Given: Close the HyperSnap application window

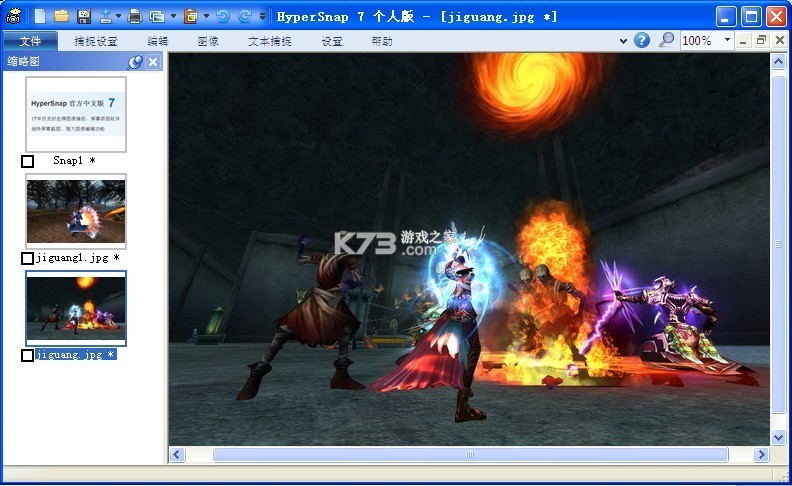Looking at the screenshot, I should [x=776, y=17].
